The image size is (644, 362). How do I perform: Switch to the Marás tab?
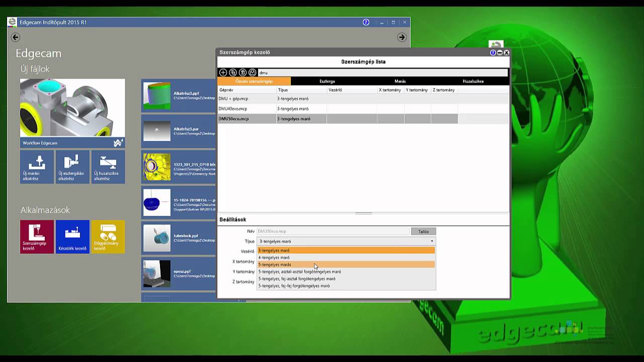[400, 81]
